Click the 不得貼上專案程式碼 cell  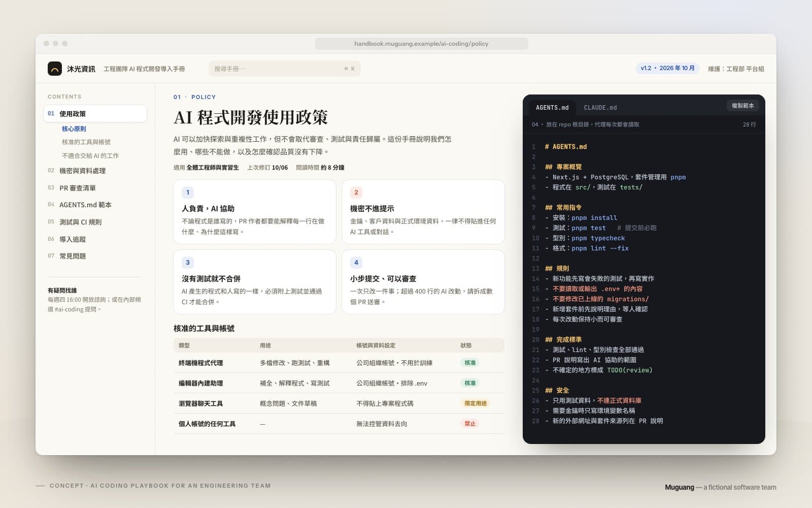pyautogui.click(x=385, y=404)
